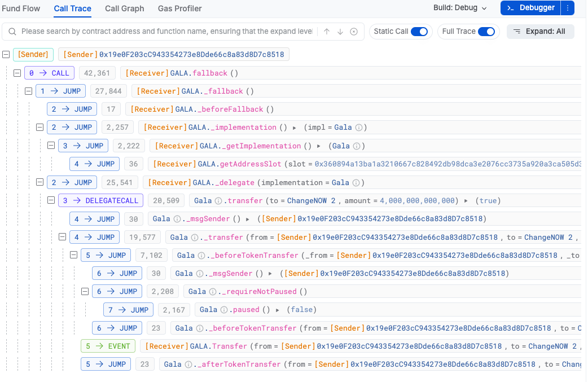
Task: Click the next search result down arrow
Action: point(340,32)
